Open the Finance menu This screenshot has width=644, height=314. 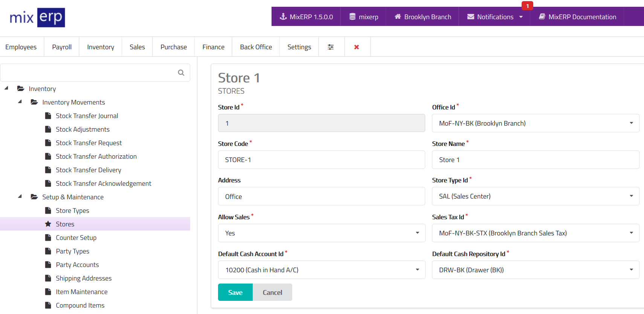213,47
